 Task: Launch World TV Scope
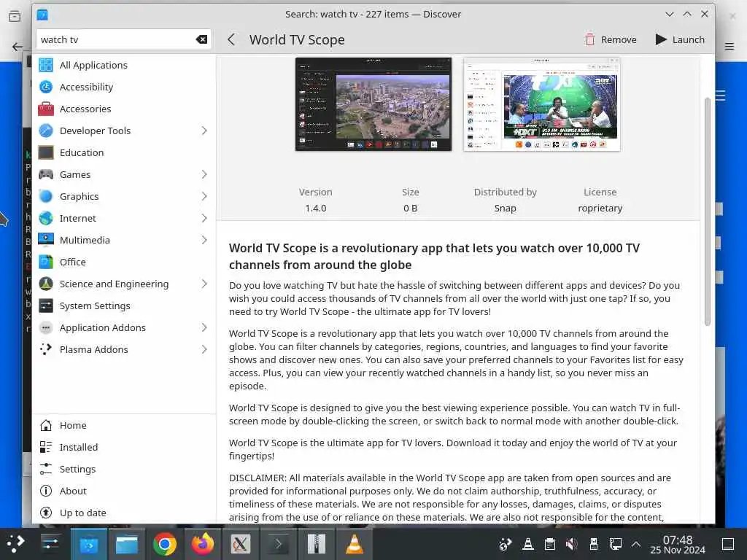tap(679, 39)
